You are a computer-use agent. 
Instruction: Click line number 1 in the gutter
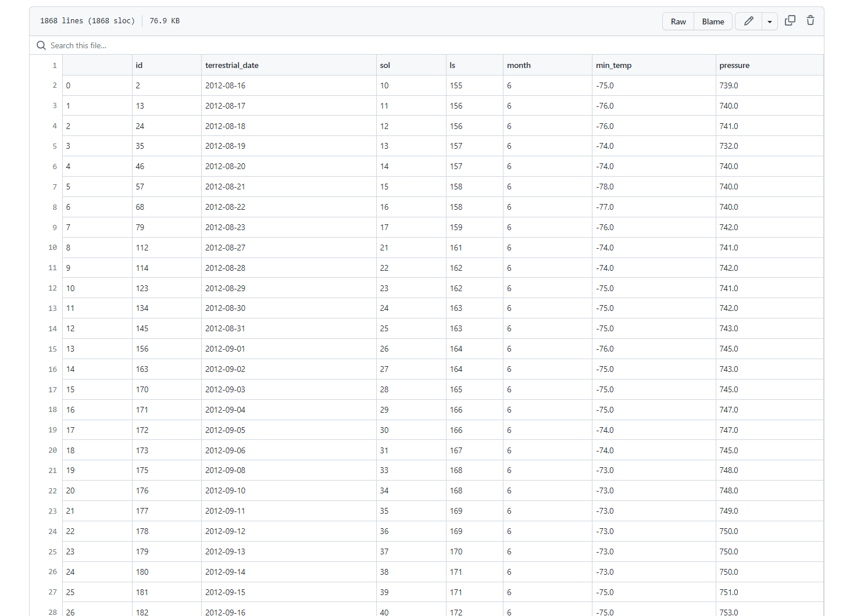click(54, 65)
